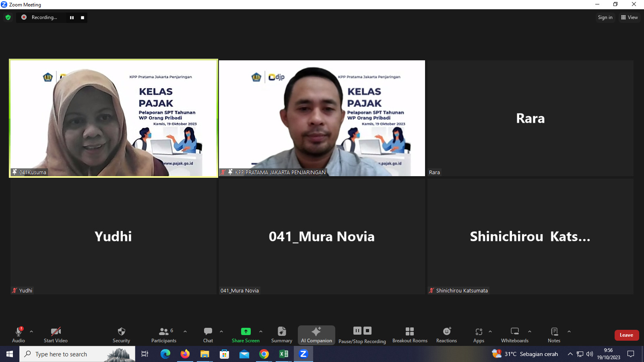Open the Summary feature
Image resolution: width=644 pixels, height=362 pixels.
[x=282, y=335]
